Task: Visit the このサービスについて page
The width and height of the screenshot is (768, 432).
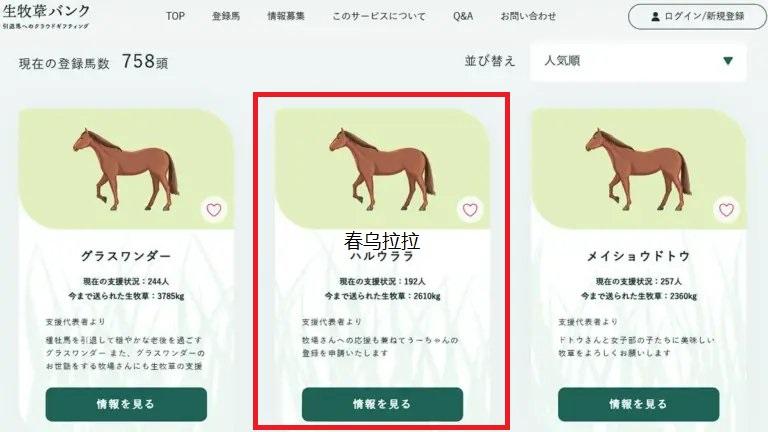Action: point(379,16)
